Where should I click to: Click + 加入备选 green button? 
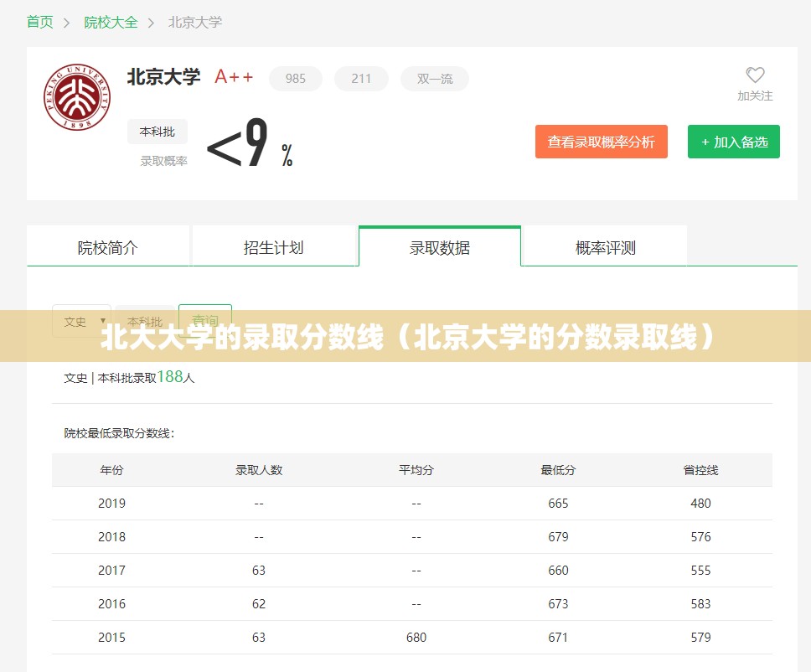pyautogui.click(x=733, y=142)
